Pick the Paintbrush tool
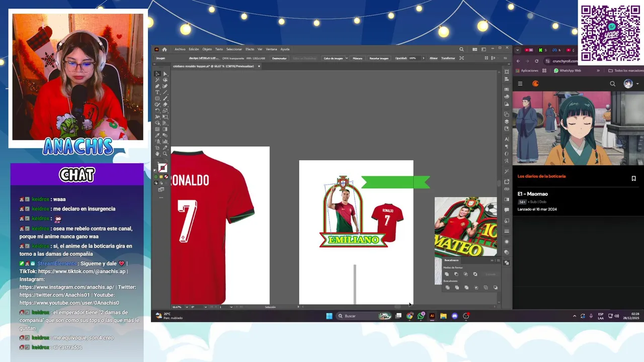The width and height of the screenshot is (644, 362). [x=165, y=98]
